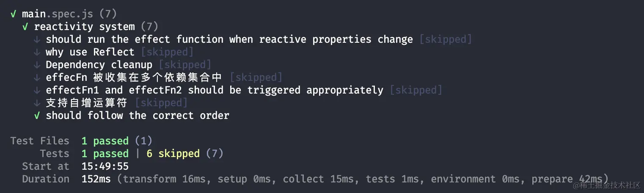Viewport: 644px width, 193px height.
Task: Click the arrow icon before 支持自增运算符
Action: 37,103
